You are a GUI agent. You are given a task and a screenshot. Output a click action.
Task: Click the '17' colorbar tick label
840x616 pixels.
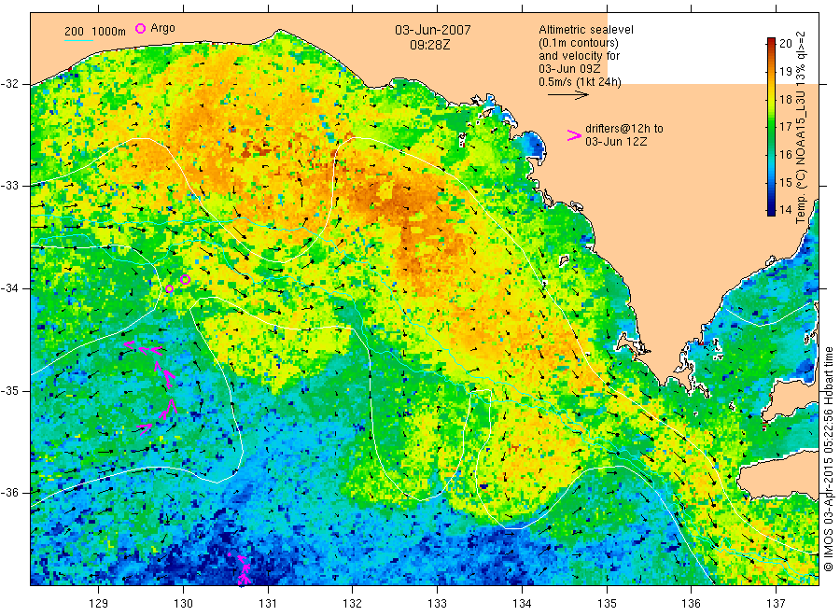(x=785, y=126)
